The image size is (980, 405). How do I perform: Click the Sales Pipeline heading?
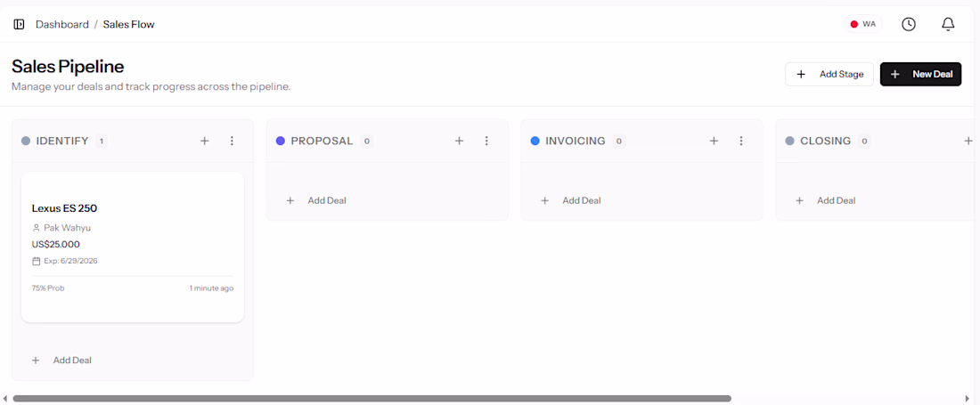point(68,66)
